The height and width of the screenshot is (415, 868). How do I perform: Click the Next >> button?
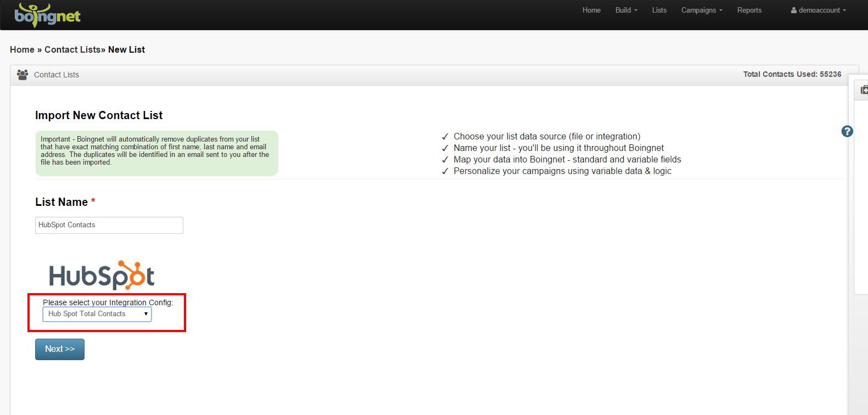coord(60,349)
